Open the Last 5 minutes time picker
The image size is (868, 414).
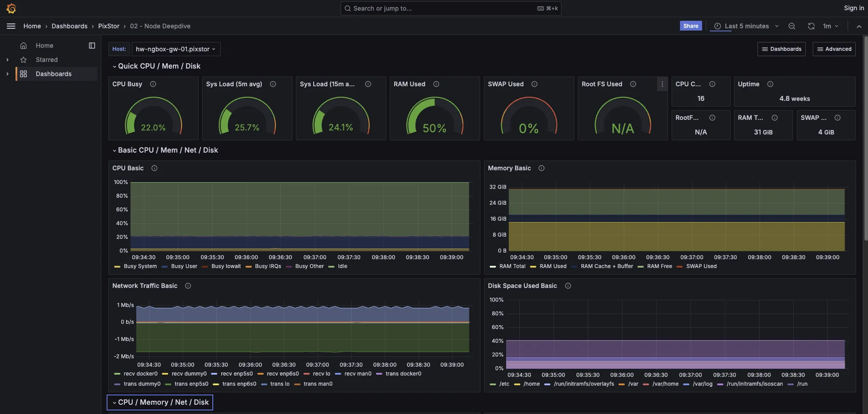(746, 26)
